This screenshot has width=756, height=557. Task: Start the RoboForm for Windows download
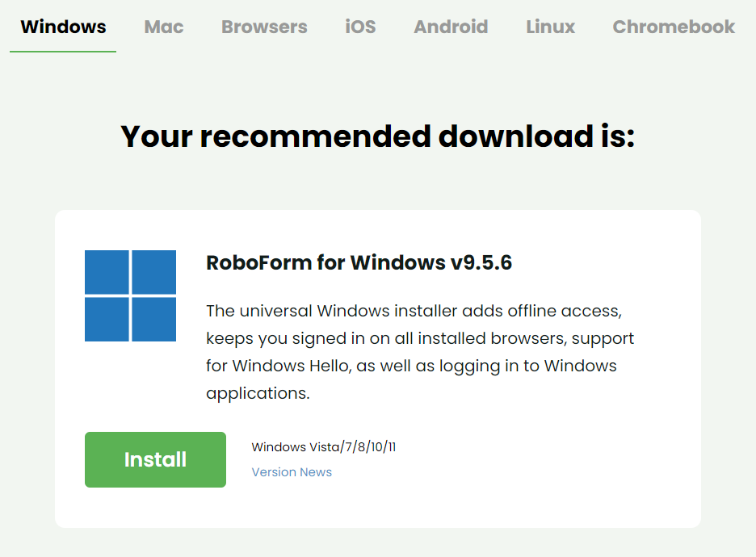click(155, 459)
